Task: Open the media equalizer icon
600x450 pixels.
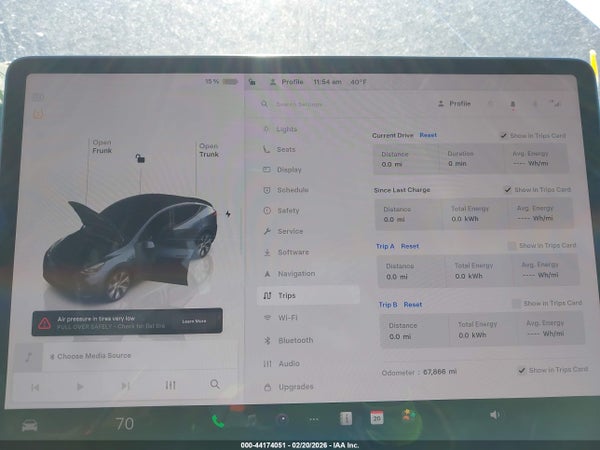Action: tap(170, 385)
